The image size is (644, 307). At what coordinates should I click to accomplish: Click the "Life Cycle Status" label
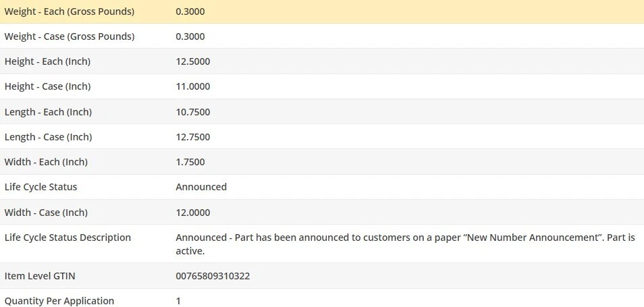pyautogui.click(x=41, y=187)
